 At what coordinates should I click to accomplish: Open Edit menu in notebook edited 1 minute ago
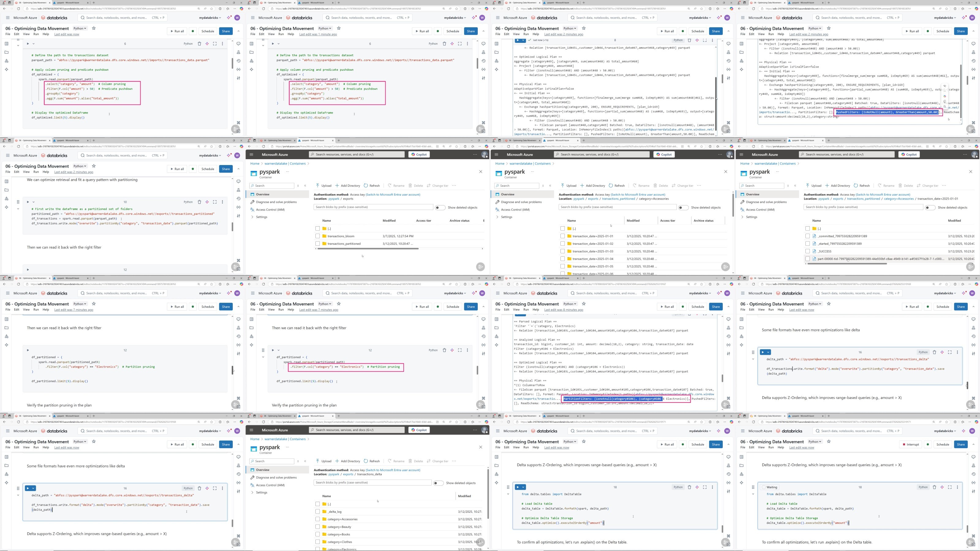coord(262,34)
